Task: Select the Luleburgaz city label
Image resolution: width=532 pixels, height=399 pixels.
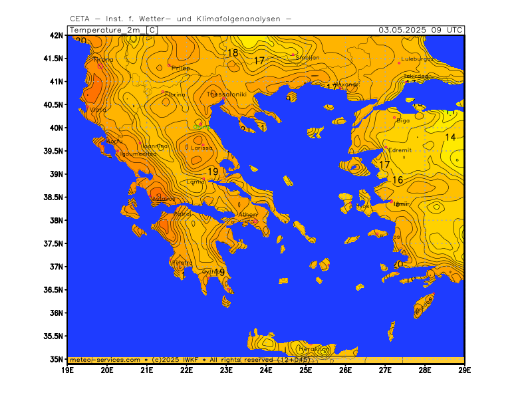Action: click(418, 59)
